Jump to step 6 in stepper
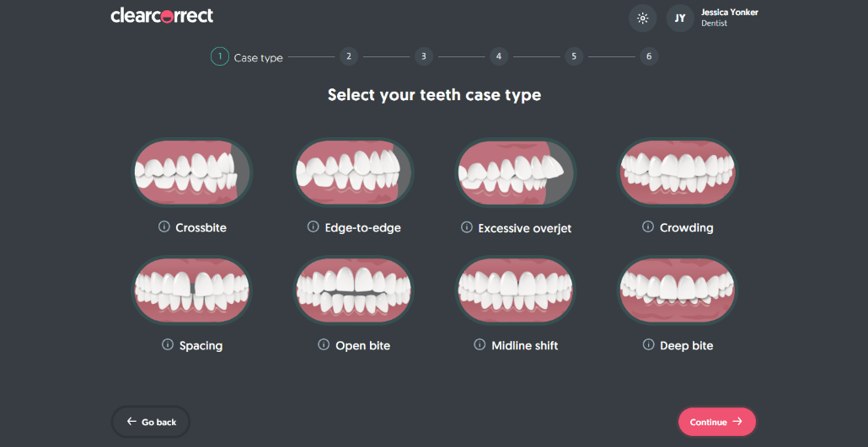868x447 pixels. [648, 56]
